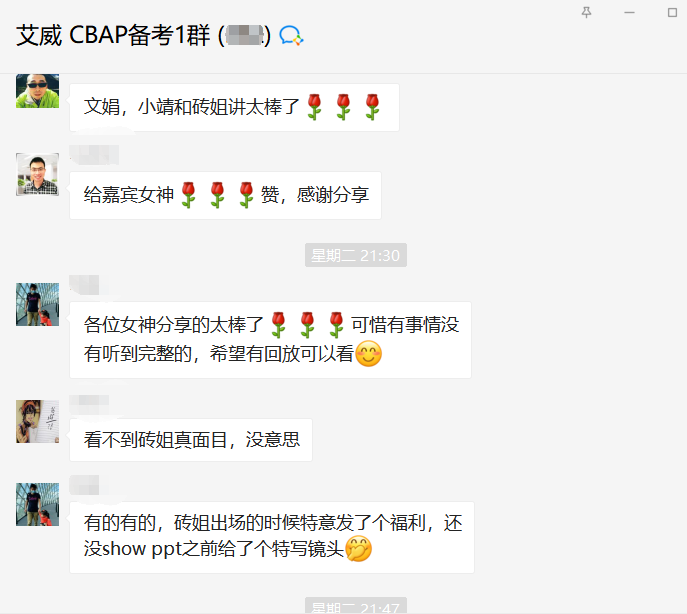The width and height of the screenshot is (687, 614).
Task: Select message 给嘉宾女神 赞，感谢分享
Action: [x=225, y=195]
